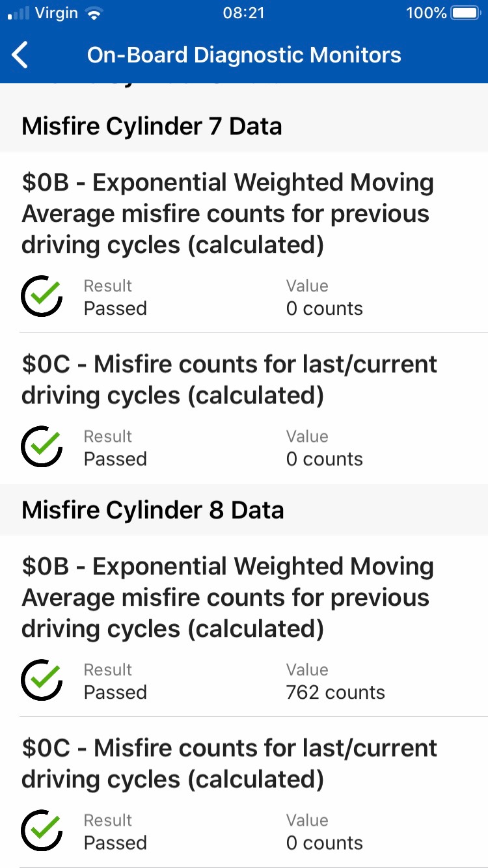Tap Passed result for Cylinder 7 $0B
Screen dimensions: 488x868
click(115, 308)
